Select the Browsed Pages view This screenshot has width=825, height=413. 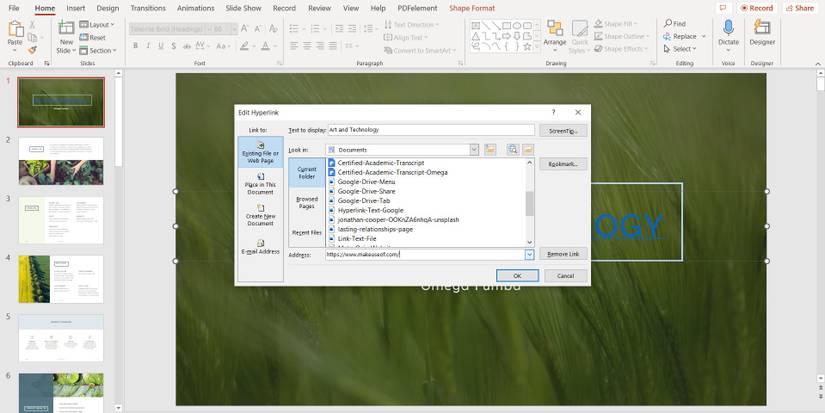tap(307, 202)
